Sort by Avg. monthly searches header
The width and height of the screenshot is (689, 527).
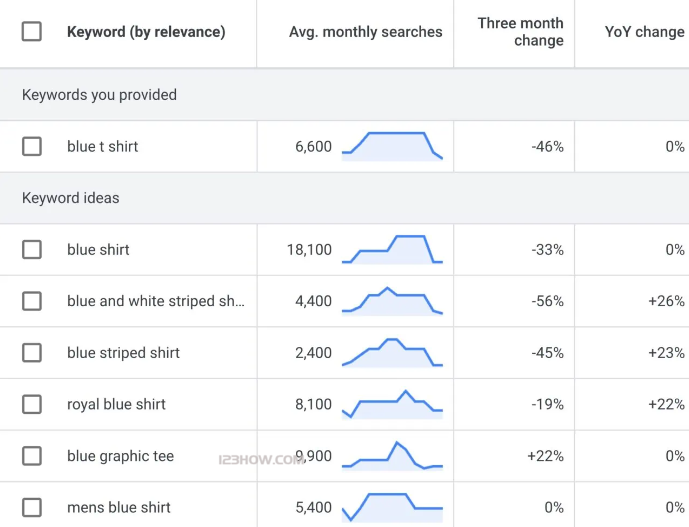point(365,32)
